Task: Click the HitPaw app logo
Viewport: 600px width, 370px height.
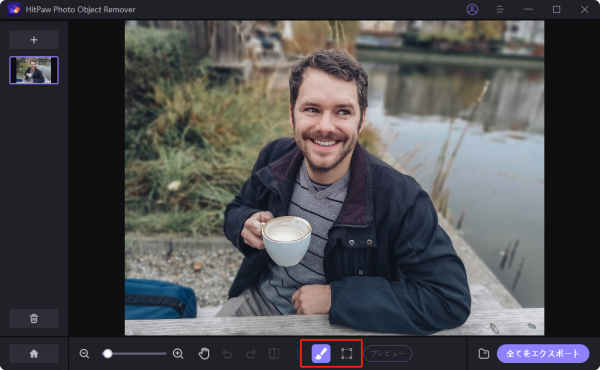Action: pyautogui.click(x=14, y=9)
